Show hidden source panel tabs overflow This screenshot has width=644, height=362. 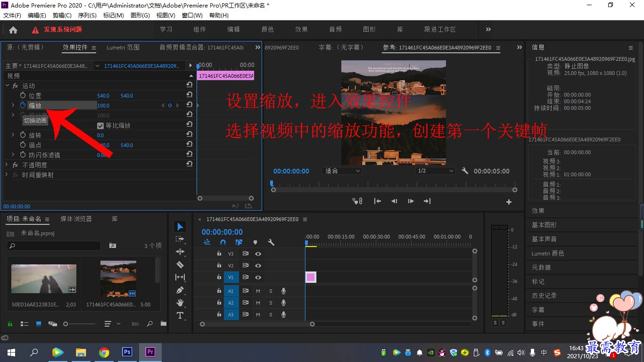tap(257, 47)
